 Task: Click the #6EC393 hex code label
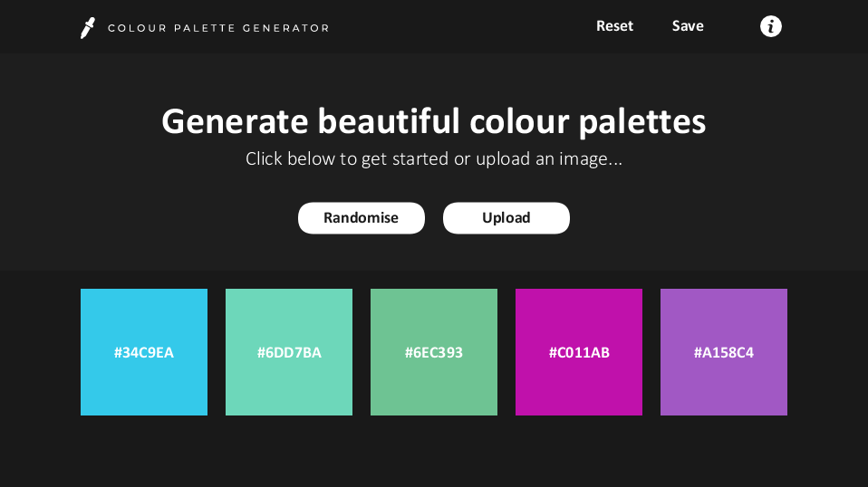tap(434, 353)
